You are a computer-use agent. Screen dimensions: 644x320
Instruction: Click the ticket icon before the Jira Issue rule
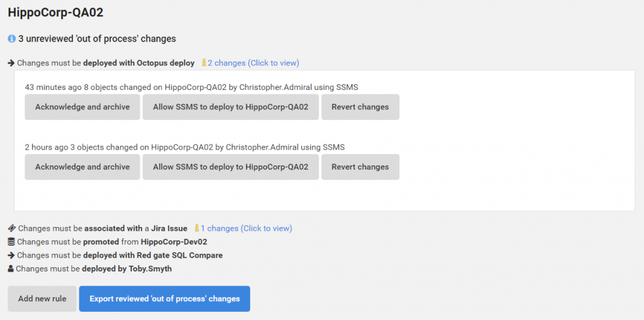click(x=11, y=228)
